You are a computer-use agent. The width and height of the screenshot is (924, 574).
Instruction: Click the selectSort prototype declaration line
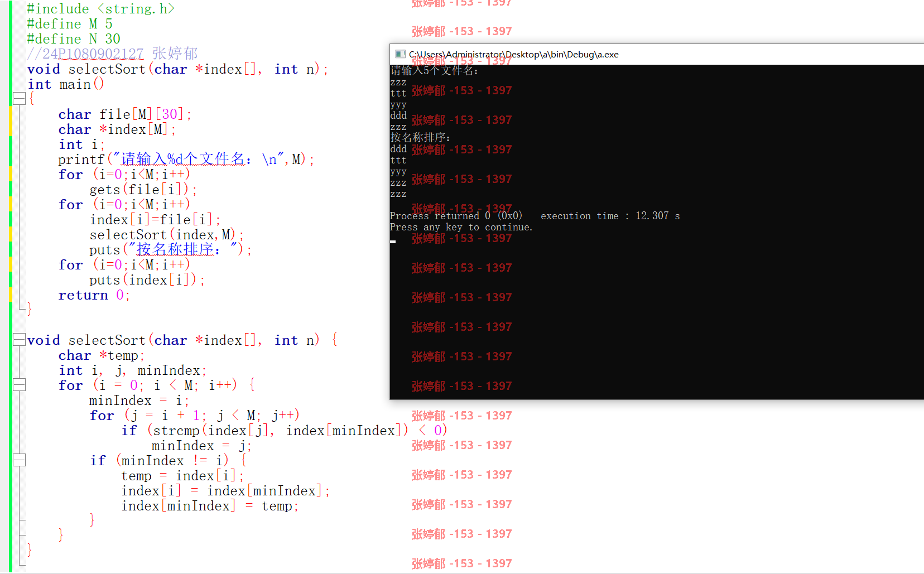click(178, 69)
